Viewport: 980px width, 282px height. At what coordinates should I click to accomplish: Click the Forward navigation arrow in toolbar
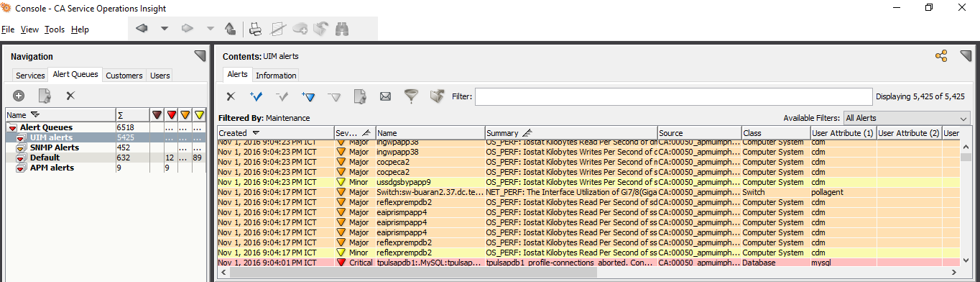(188, 29)
